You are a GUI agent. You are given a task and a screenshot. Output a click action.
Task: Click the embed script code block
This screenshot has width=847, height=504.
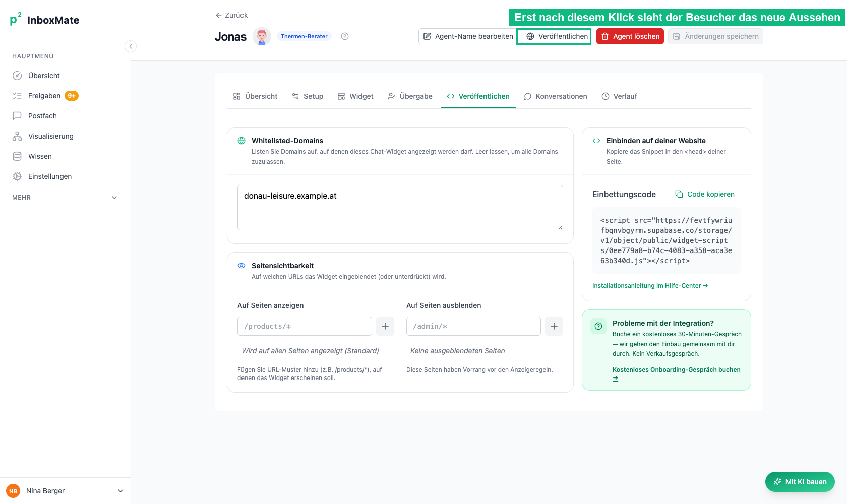click(x=667, y=240)
